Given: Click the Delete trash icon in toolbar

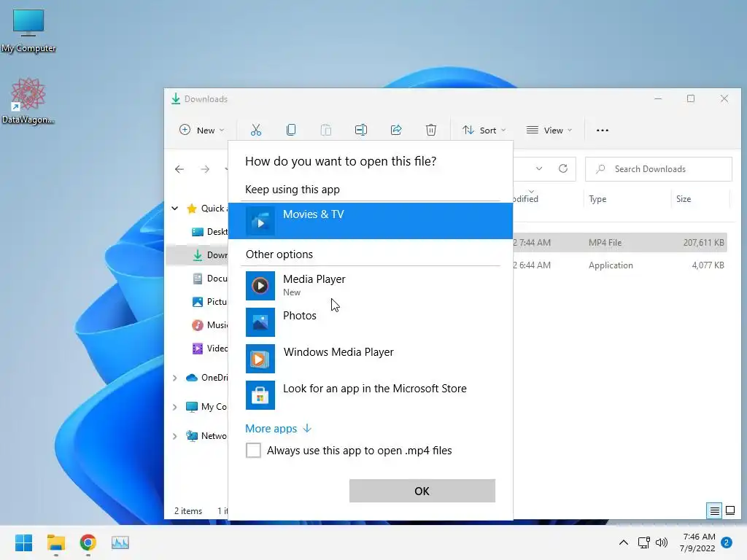Looking at the screenshot, I should pyautogui.click(x=430, y=130).
